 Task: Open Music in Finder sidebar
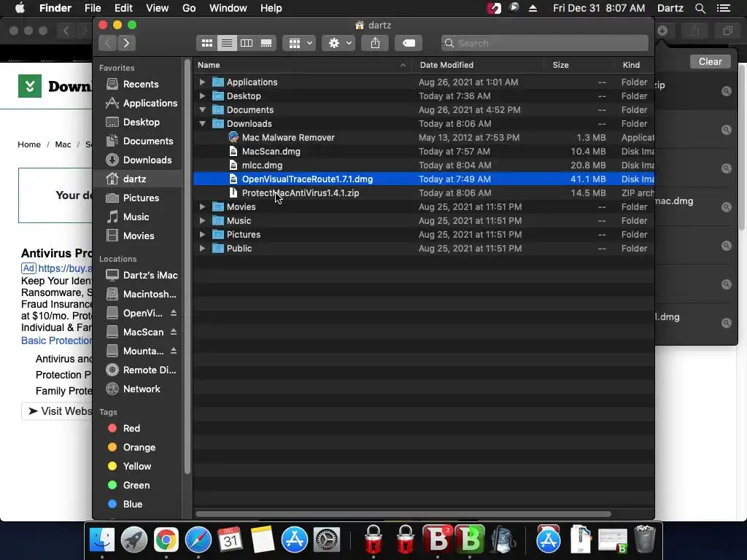(137, 217)
